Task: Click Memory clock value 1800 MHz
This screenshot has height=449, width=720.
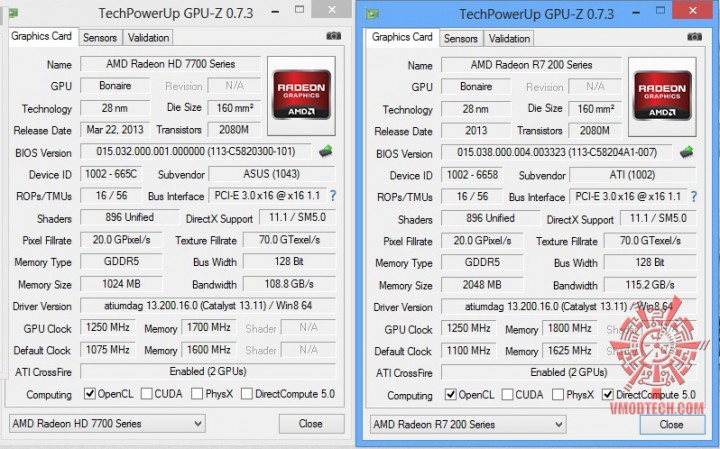Action: tap(570, 328)
